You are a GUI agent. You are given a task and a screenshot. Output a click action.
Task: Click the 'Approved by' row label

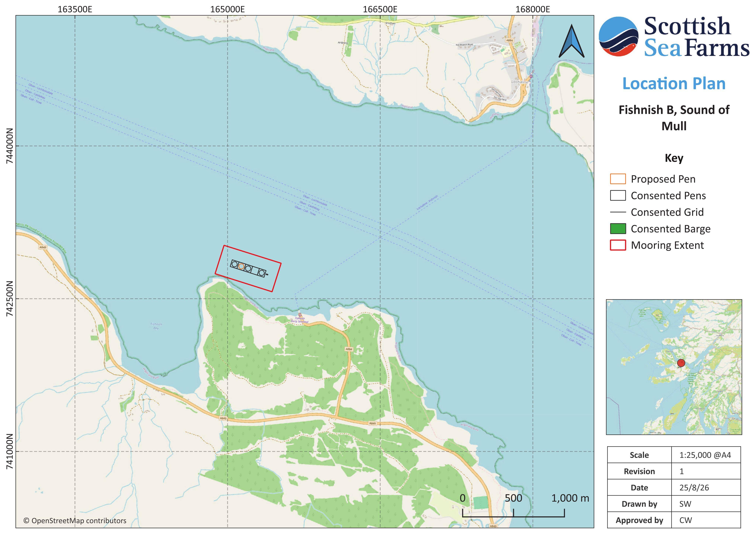[x=639, y=520]
